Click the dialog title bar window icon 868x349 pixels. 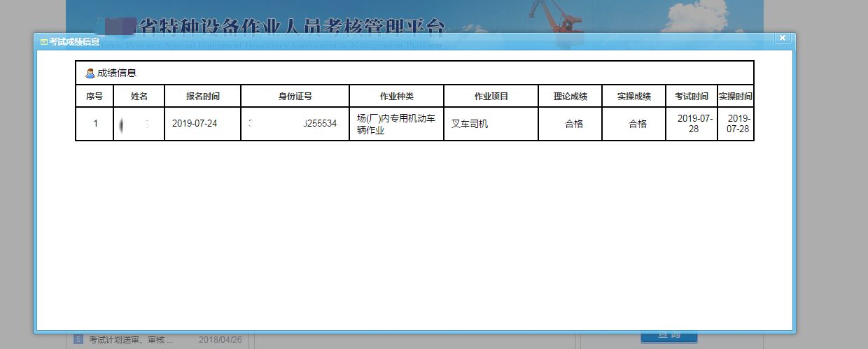pyautogui.click(x=43, y=42)
